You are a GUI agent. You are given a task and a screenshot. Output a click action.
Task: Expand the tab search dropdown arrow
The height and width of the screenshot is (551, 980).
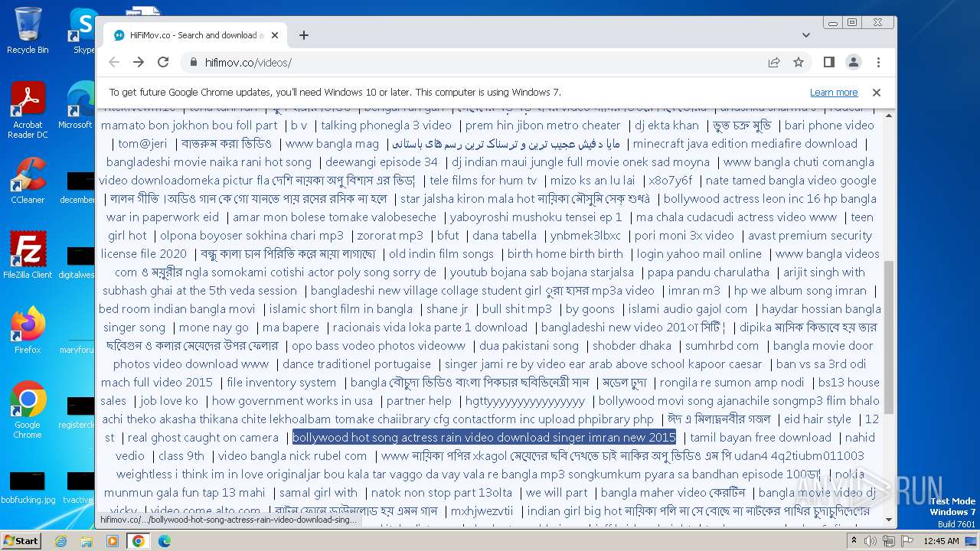click(806, 35)
